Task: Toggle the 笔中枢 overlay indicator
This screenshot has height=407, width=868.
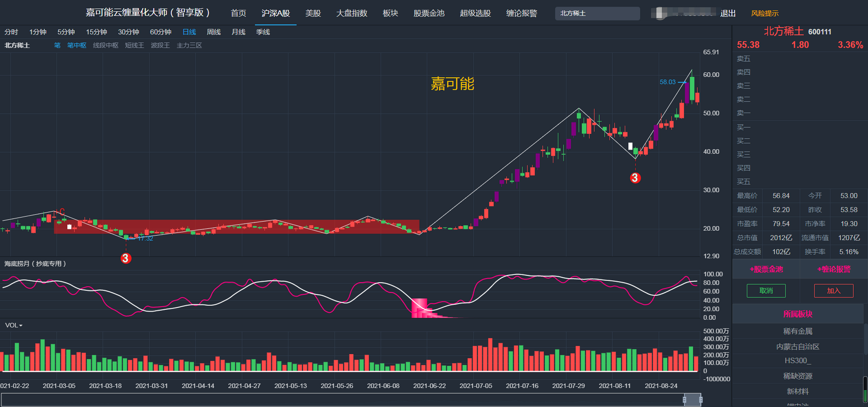Action: click(x=77, y=45)
